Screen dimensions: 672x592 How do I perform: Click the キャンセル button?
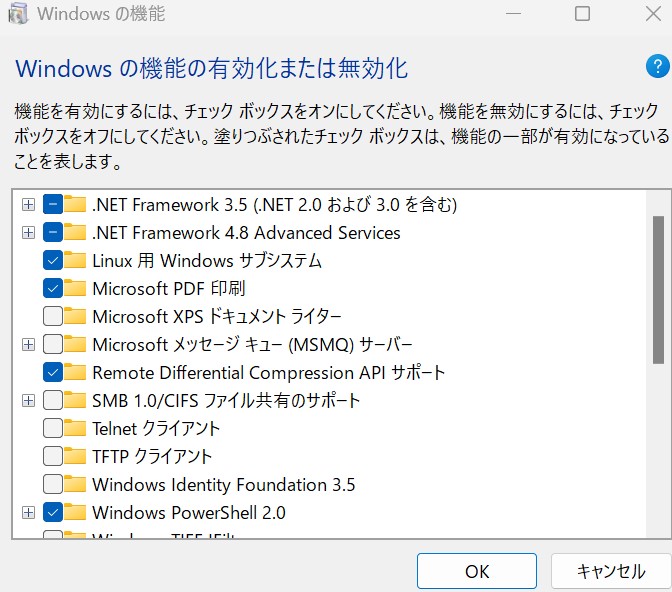[x=610, y=571]
